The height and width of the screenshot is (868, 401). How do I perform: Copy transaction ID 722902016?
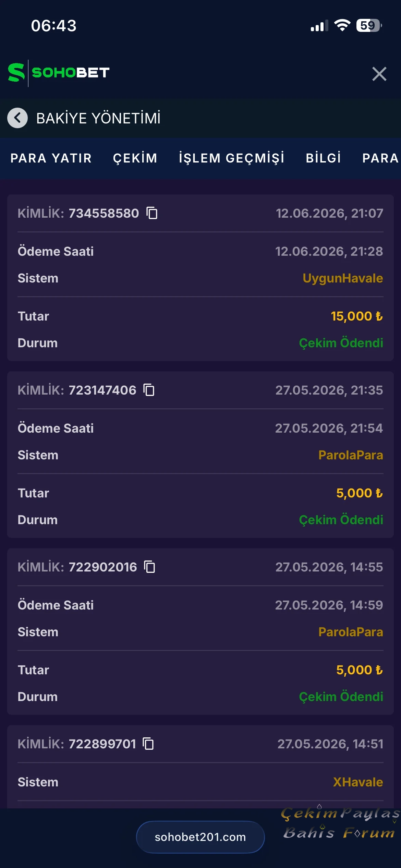coord(150,567)
